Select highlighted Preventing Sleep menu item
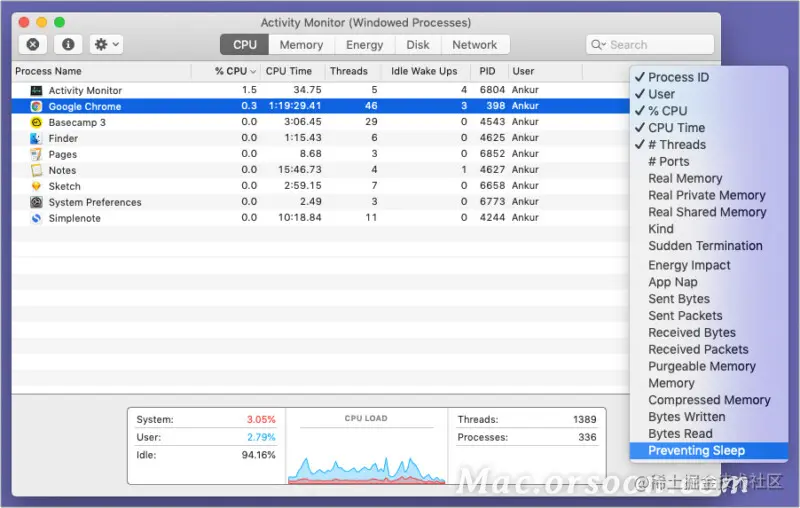 click(709, 450)
